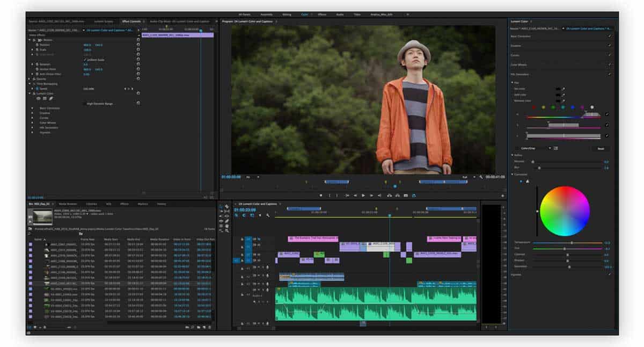The width and height of the screenshot is (644, 347).
Task: Step back one frame in Program Monitor
Action: (355, 196)
